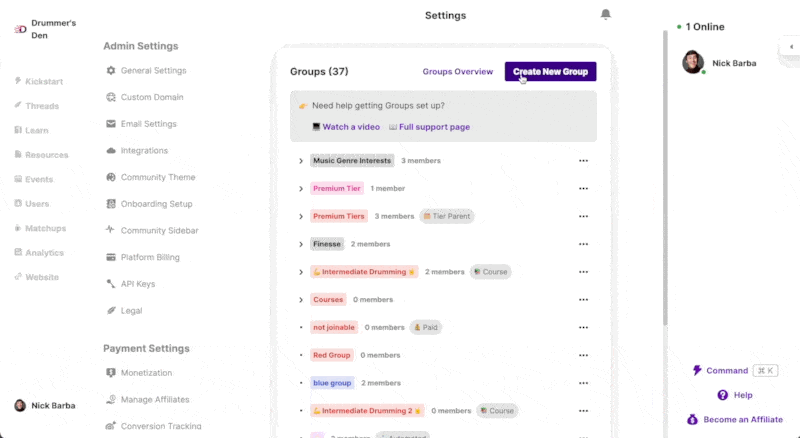The height and width of the screenshot is (438, 800).
Task: Expand the Music Genre Interests group
Action: (x=301, y=161)
